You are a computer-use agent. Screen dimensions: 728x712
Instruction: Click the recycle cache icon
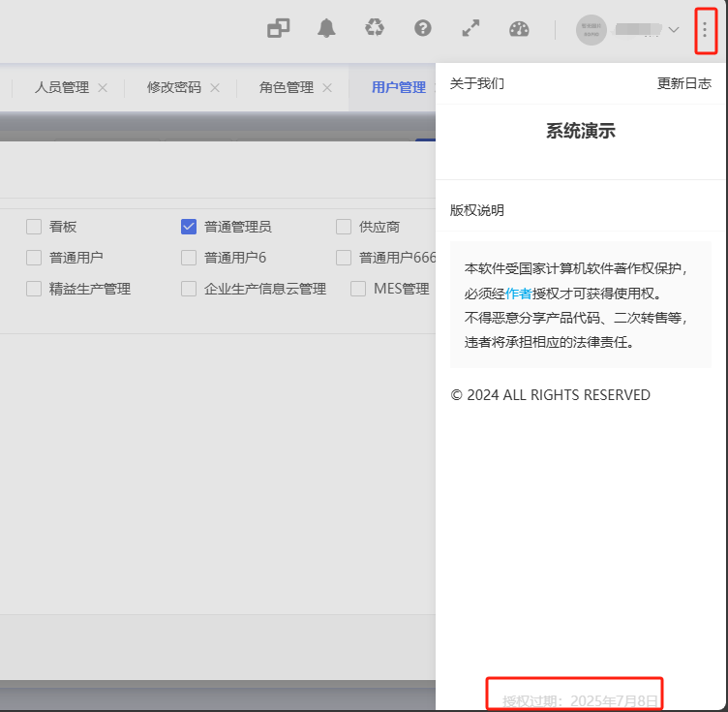[375, 28]
